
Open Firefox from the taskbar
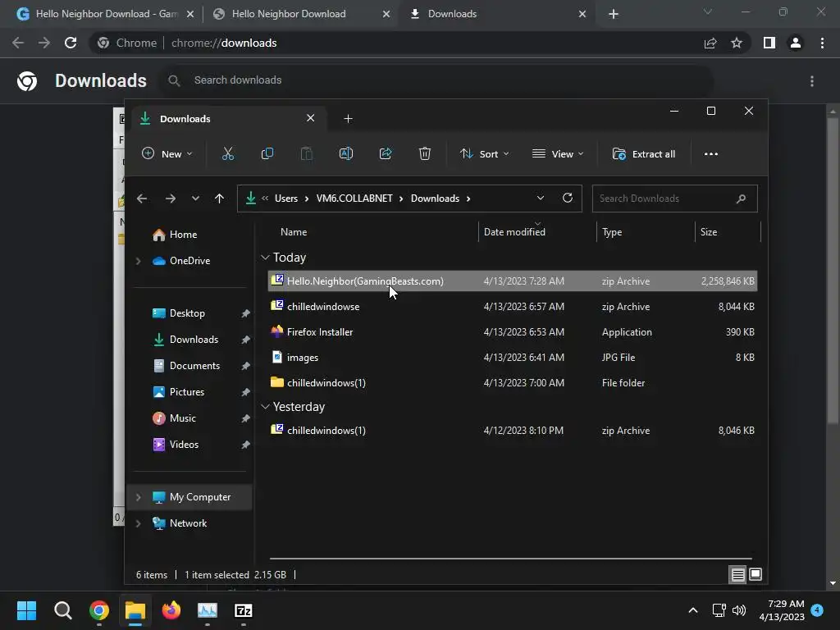tap(171, 610)
